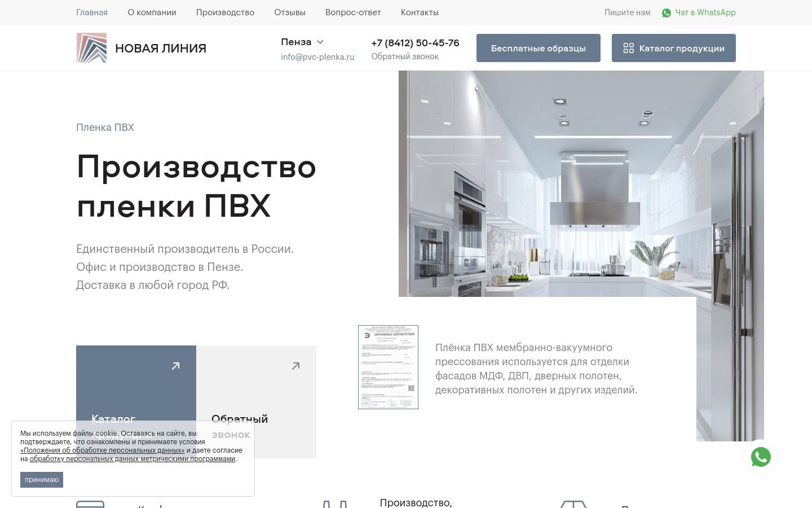Click arrow icon on Обратный звонок tile
This screenshot has width=812, height=508.
[x=295, y=366]
